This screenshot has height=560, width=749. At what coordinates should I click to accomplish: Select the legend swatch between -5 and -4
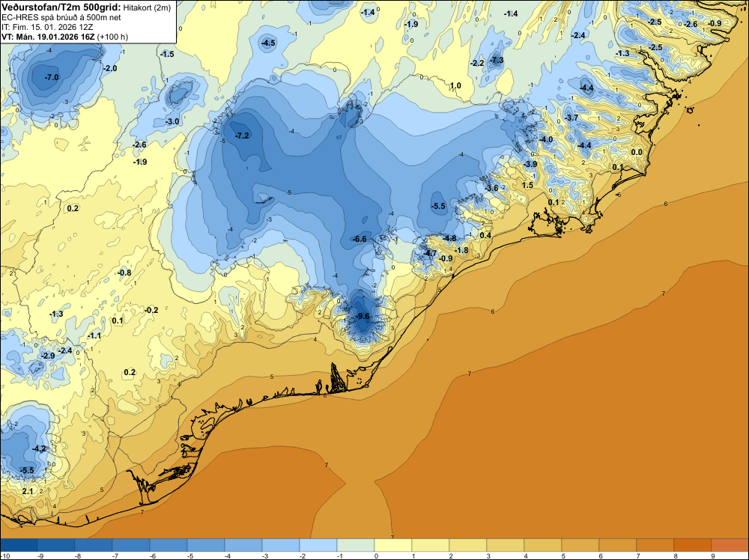point(206,545)
